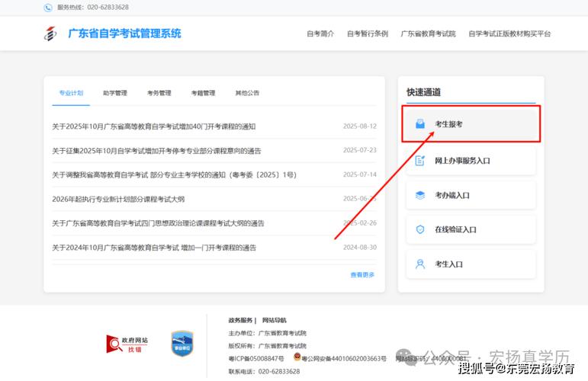Click 网站导航 footer link
Viewport: 588px width, 381px height.
(274, 320)
